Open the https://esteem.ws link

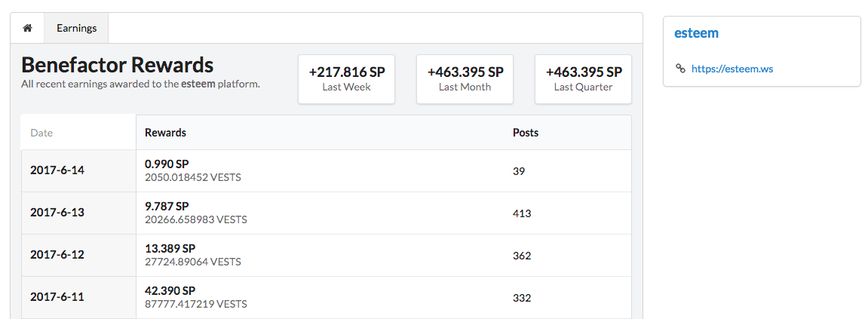(x=732, y=69)
